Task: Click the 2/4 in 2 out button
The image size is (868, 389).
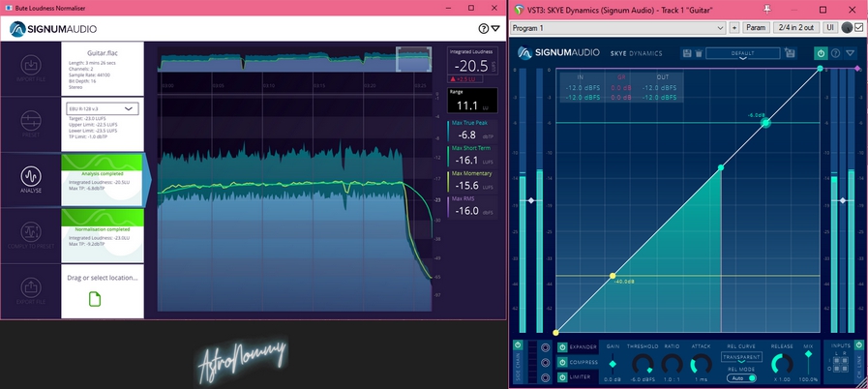Action: click(x=796, y=28)
